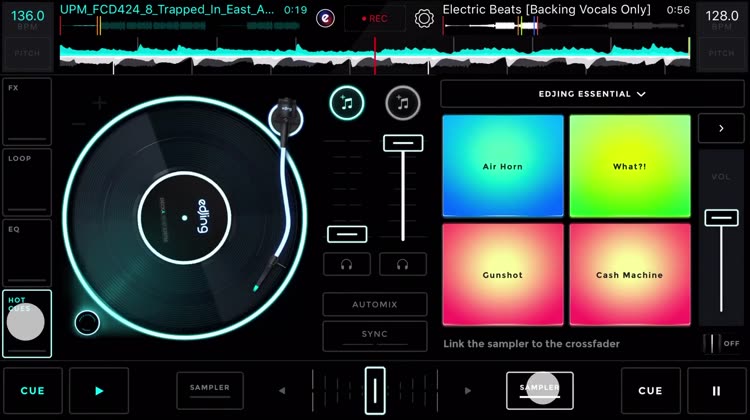Toggle sampler crossfader link OFF switch
Viewport: 750px width, 420px height.
[722, 343]
